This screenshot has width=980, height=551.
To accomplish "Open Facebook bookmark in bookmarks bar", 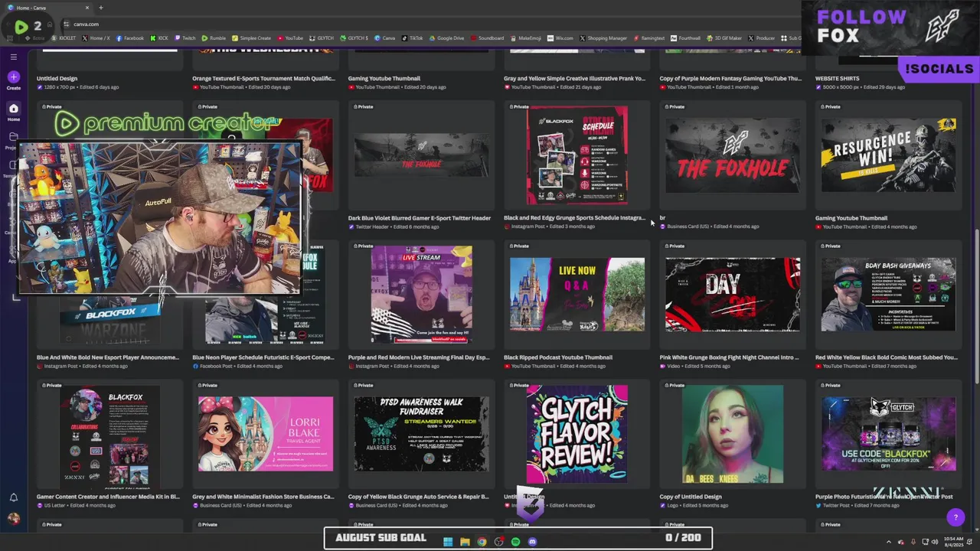I will [129, 37].
